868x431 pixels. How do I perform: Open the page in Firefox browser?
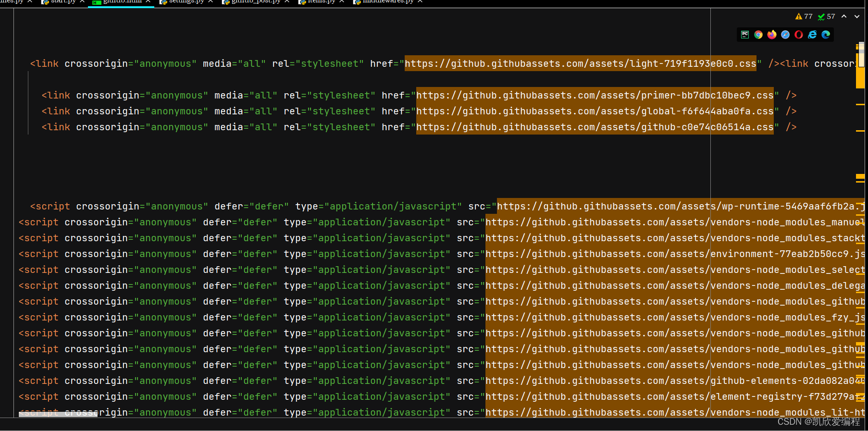tap(772, 35)
